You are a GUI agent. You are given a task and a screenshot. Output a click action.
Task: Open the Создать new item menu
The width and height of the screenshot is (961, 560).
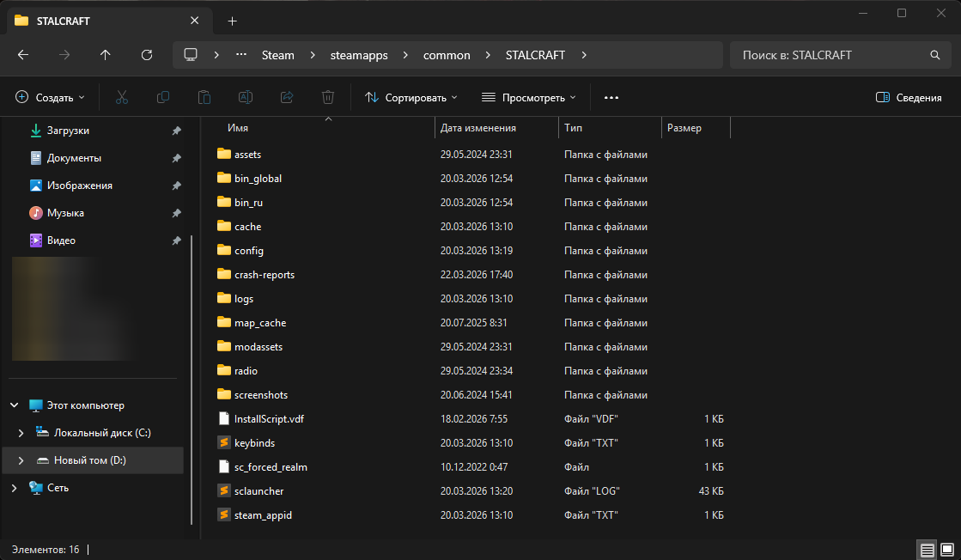click(51, 98)
